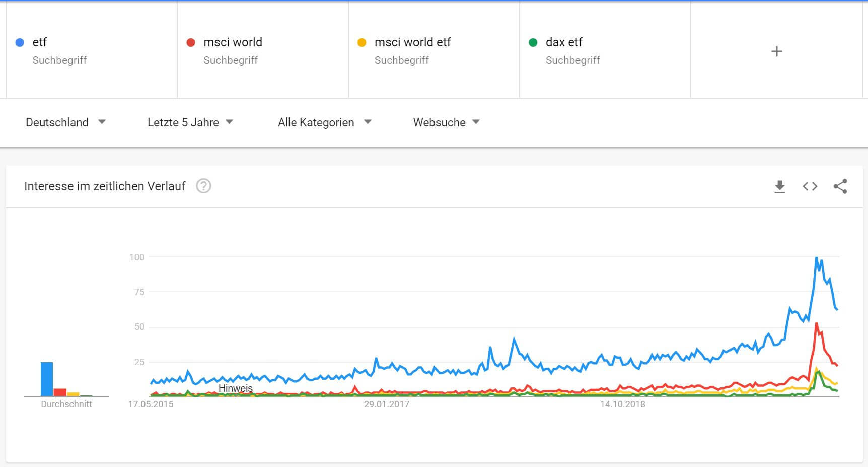Open the Deutschland region dropdown
868x467 pixels.
coord(65,122)
